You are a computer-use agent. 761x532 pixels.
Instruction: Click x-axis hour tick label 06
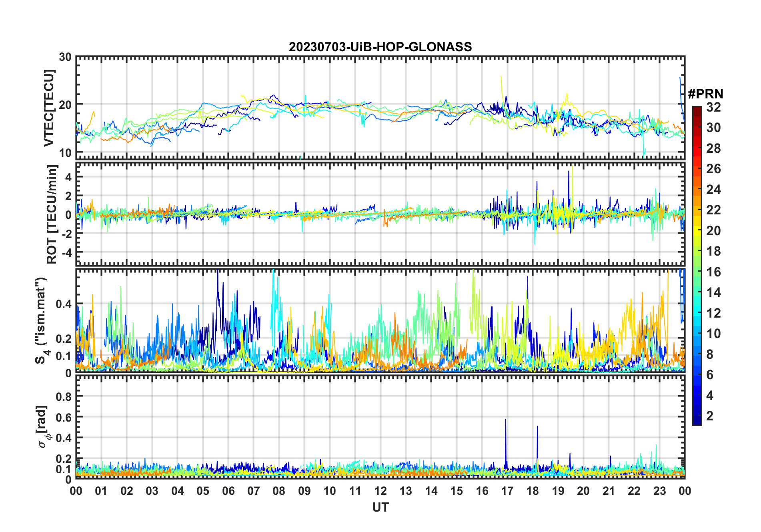(228, 491)
